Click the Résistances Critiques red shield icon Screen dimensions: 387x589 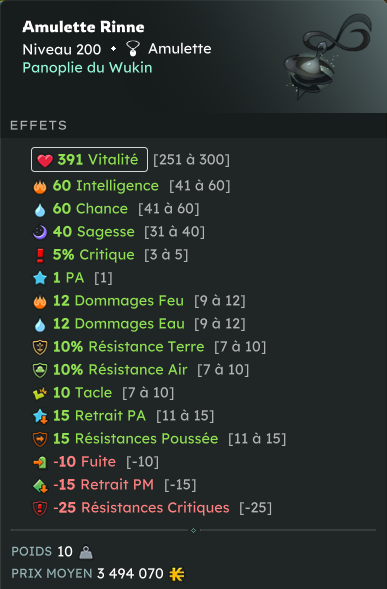40,508
